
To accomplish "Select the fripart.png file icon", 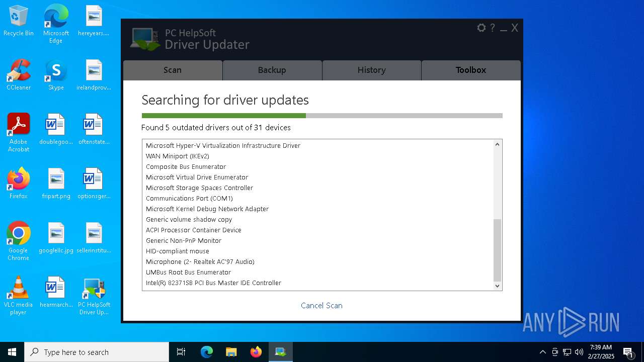I will pos(56,184).
